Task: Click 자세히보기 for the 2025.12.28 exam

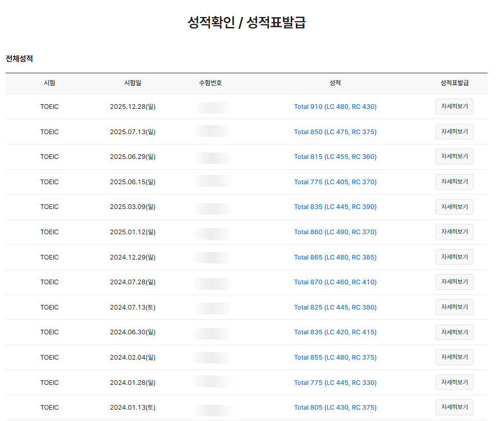Action: pyautogui.click(x=454, y=107)
